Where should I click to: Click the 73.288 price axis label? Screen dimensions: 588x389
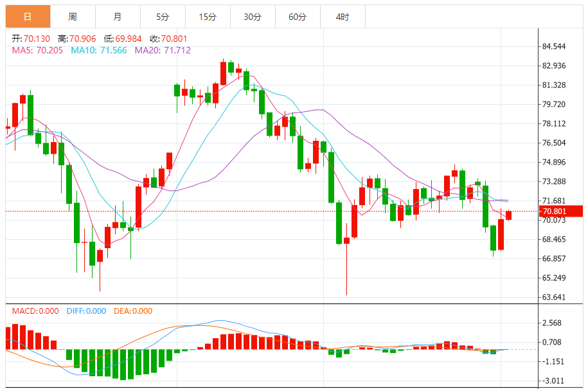[x=554, y=181]
